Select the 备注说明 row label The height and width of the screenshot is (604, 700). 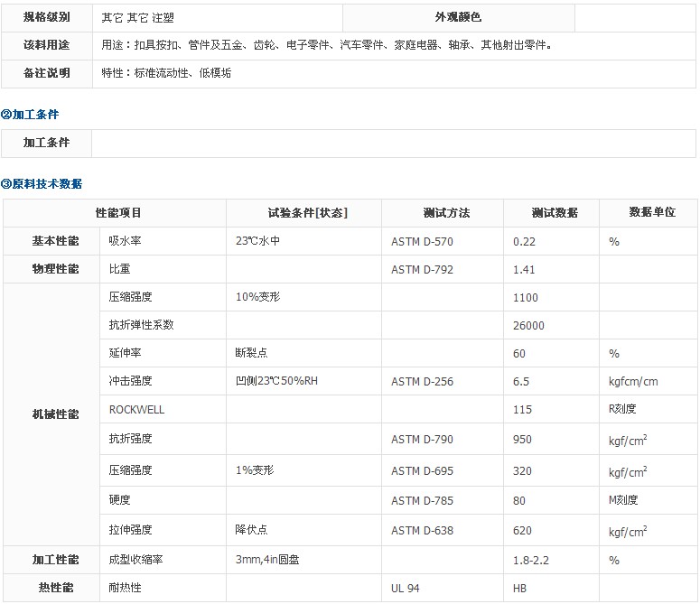pyautogui.click(x=47, y=73)
